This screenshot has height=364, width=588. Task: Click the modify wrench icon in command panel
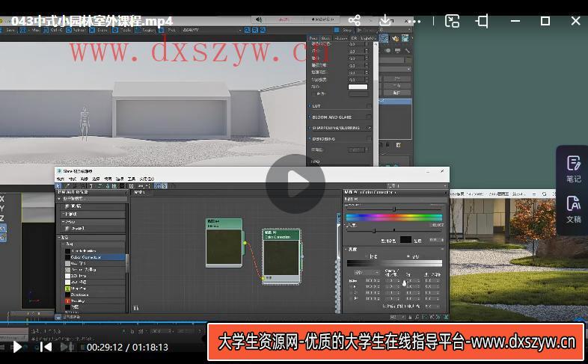[x=406, y=50]
